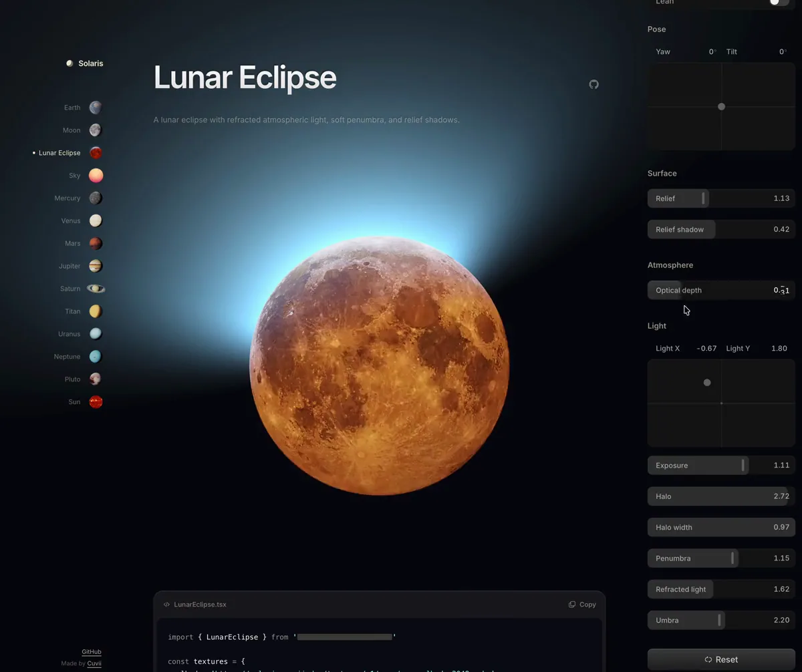Click the Solaris logo dot icon
Screen dimensions: 802x672
tap(70, 63)
